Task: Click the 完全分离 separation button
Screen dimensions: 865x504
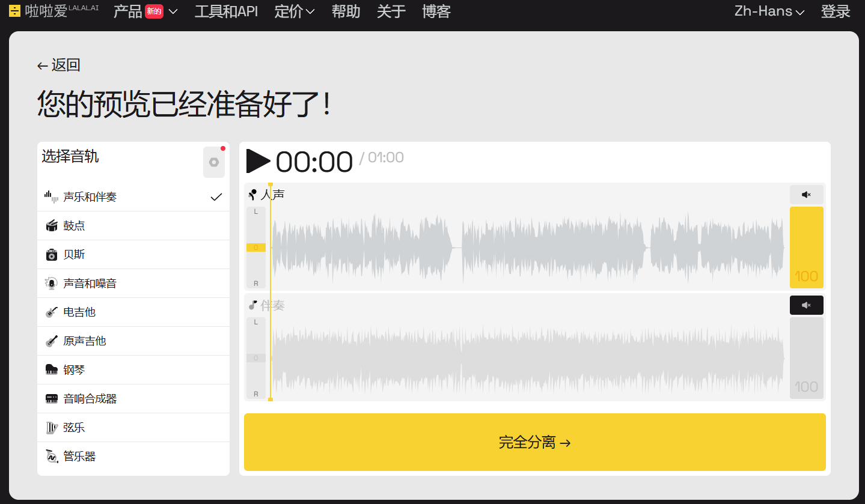Action: coord(534,442)
